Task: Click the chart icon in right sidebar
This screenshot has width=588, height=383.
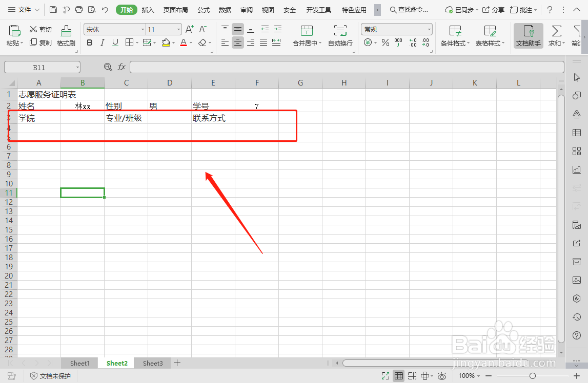Action: (x=576, y=169)
